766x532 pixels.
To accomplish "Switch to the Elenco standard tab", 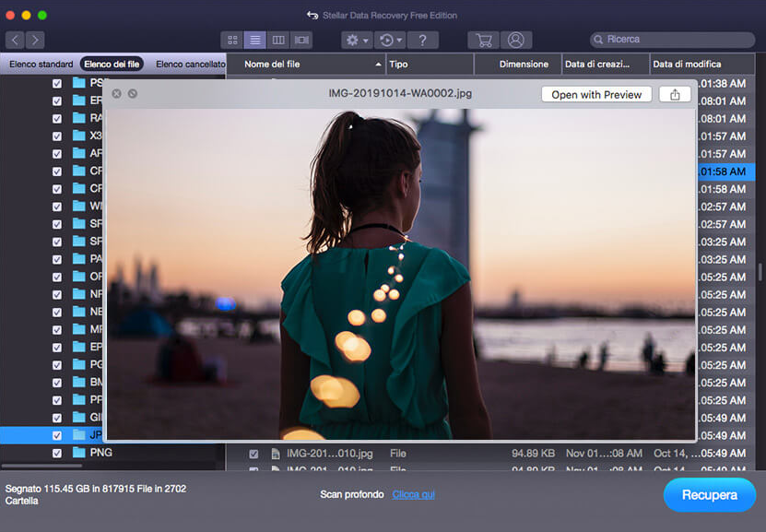I will coord(41,64).
